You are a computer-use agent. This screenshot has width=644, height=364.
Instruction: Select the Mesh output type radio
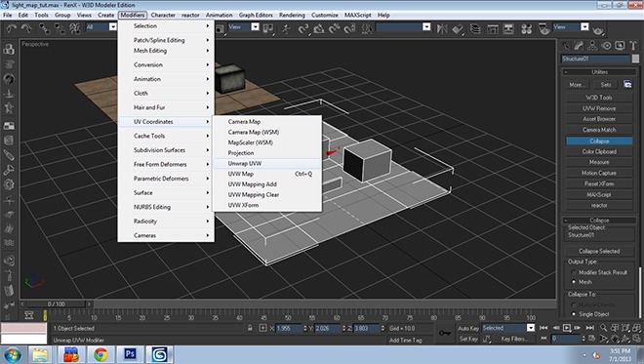[x=574, y=282]
